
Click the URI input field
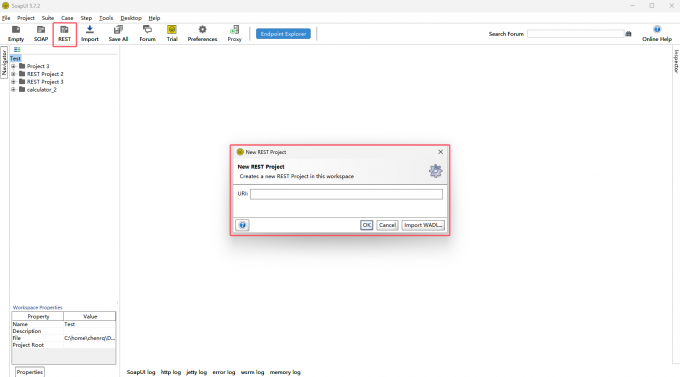tap(346, 194)
